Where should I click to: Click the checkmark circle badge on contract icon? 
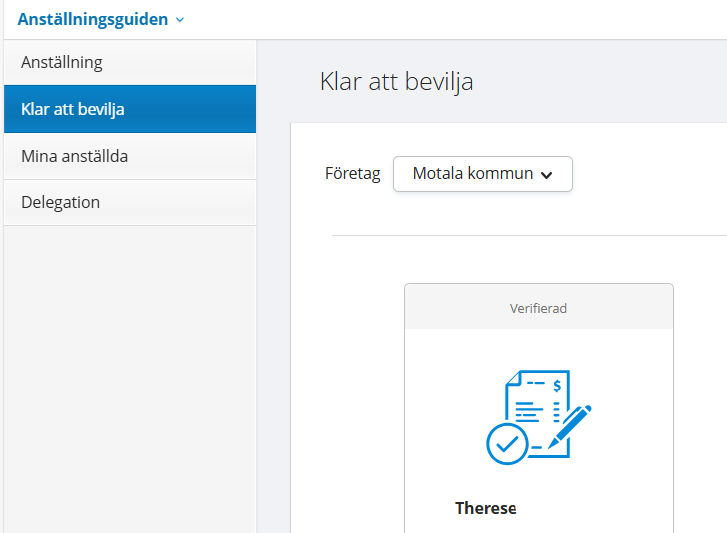coord(507,442)
